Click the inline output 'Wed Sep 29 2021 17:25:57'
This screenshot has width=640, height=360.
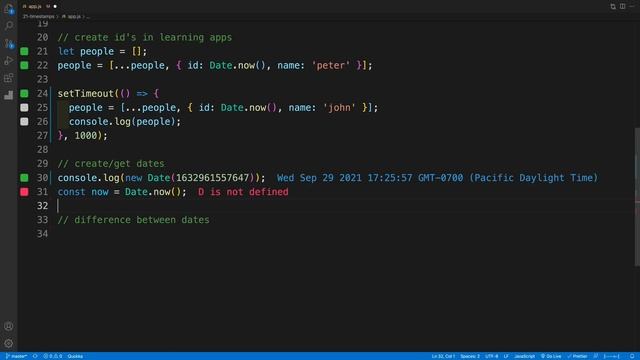[344, 178]
